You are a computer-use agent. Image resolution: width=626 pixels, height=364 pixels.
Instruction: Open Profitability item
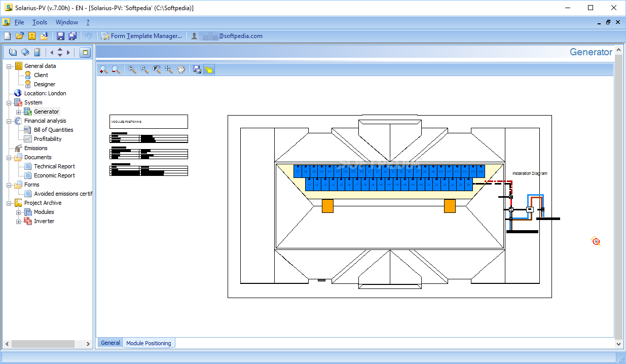pos(48,139)
